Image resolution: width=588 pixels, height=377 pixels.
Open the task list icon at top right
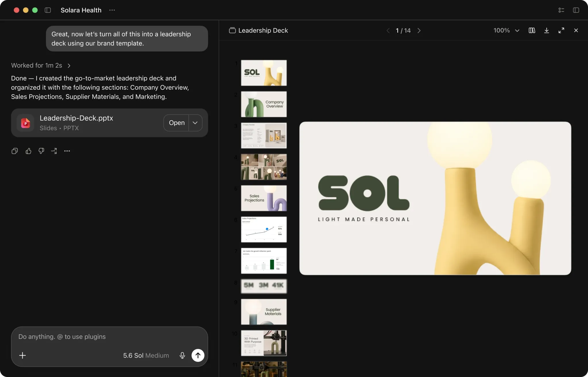coord(561,10)
